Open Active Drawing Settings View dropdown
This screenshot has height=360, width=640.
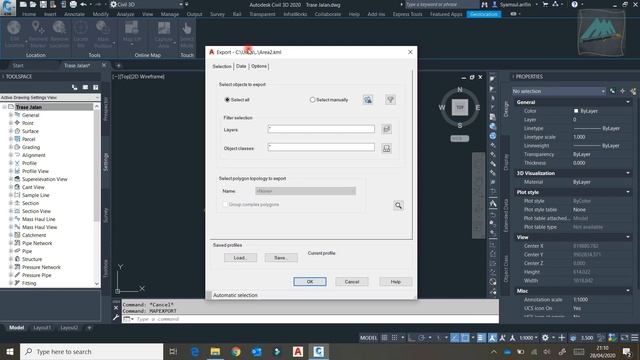click(50, 98)
